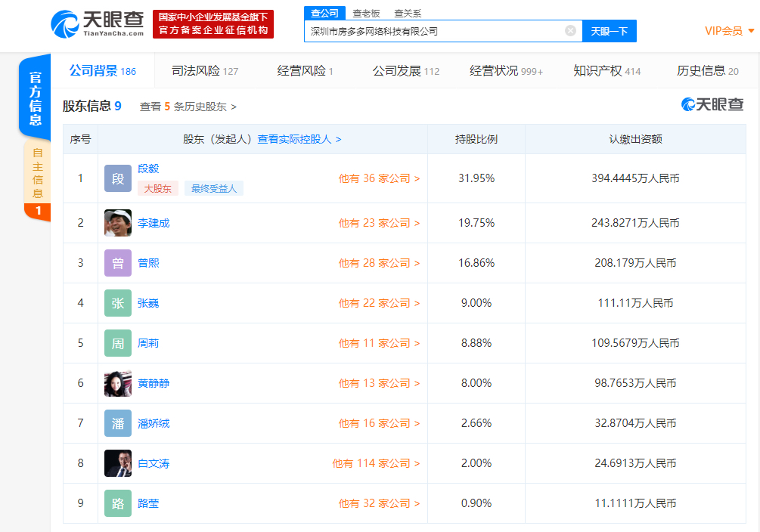The height and width of the screenshot is (532, 760).
Task: Select the 经营状况 999+ tab
Action: pos(506,71)
